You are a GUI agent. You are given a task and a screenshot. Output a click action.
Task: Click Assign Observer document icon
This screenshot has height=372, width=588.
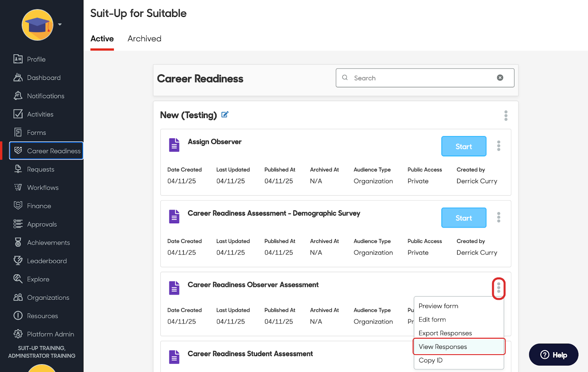[174, 145]
